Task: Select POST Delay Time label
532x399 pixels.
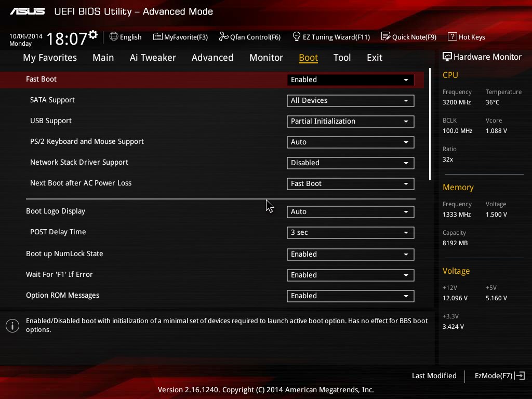Action: click(x=58, y=232)
